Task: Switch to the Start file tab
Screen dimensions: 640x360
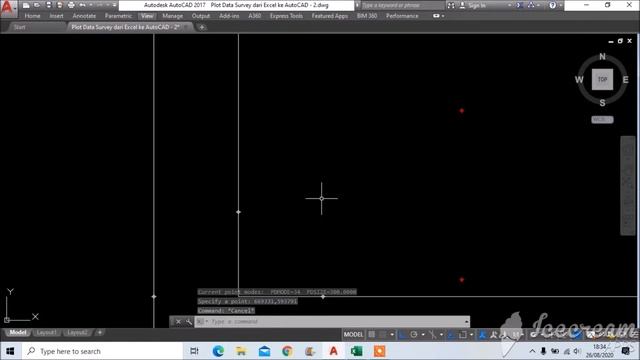Action: point(20,27)
